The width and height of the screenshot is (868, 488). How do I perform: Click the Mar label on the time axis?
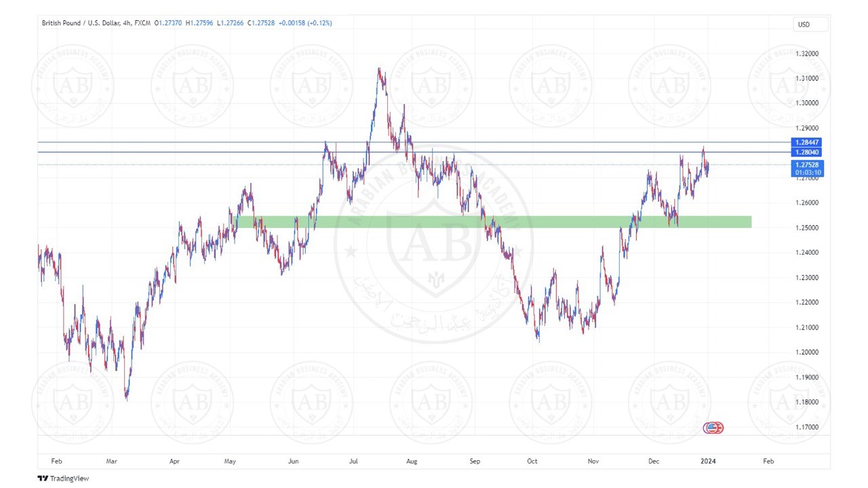click(x=112, y=462)
